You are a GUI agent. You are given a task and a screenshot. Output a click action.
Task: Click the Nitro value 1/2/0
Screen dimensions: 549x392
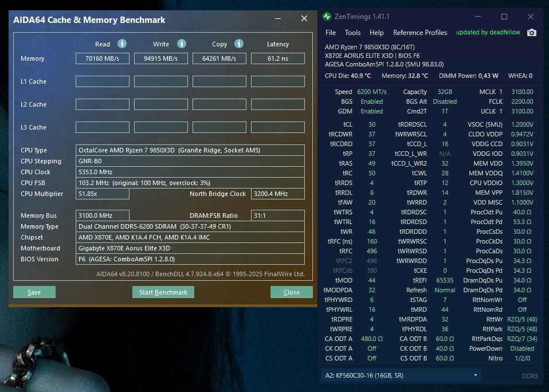click(522, 358)
